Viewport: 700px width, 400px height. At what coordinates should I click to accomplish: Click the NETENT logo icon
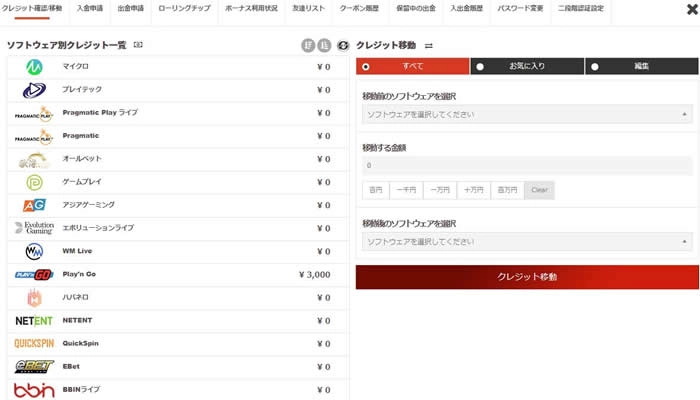point(34,321)
